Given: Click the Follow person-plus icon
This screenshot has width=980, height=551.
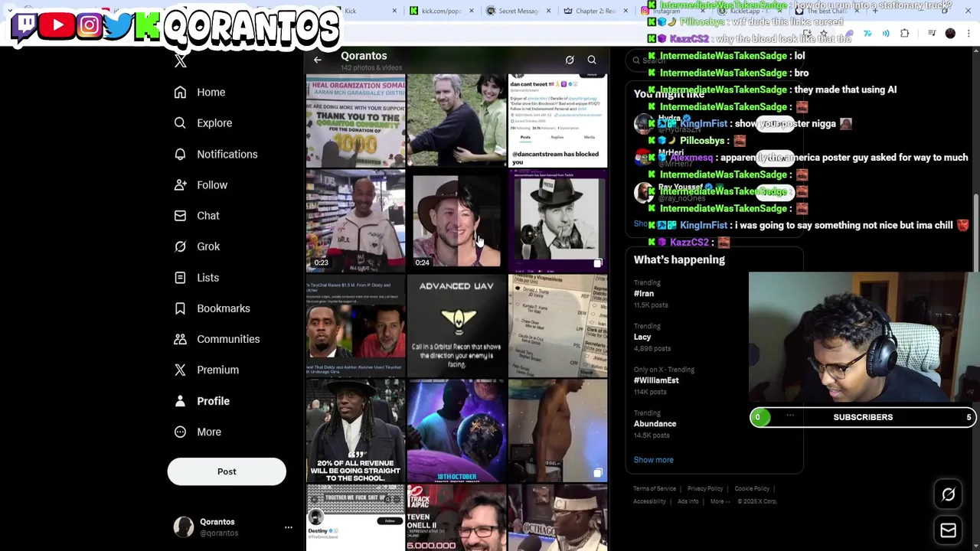Looking at the screenshot, I should [180, 185].
